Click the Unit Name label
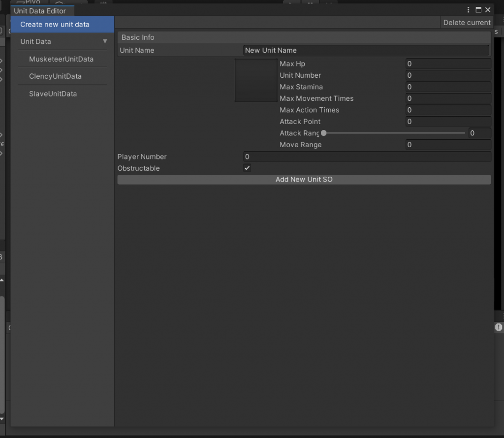 tap(137, 50)
